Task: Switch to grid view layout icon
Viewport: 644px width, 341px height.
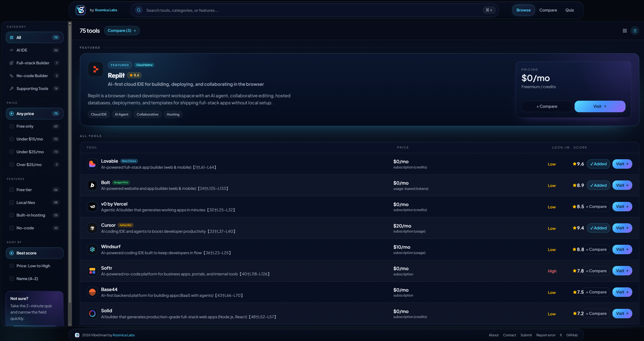Action: [x=625, y=31]
